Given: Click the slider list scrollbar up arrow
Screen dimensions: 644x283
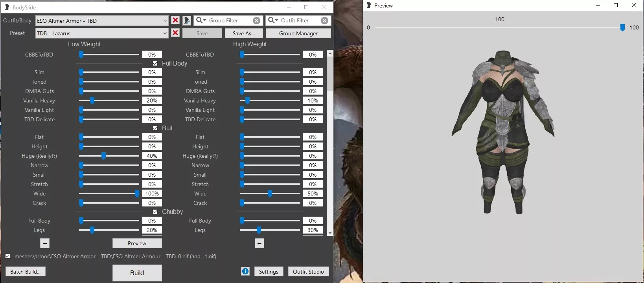Looking at the screenshot, I should 330,53.
